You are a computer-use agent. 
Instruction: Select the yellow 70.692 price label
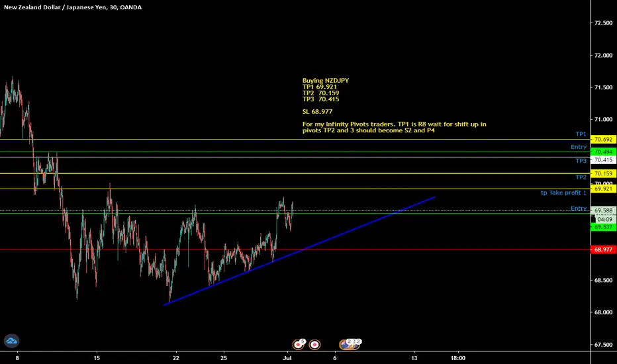click(603, 139)
